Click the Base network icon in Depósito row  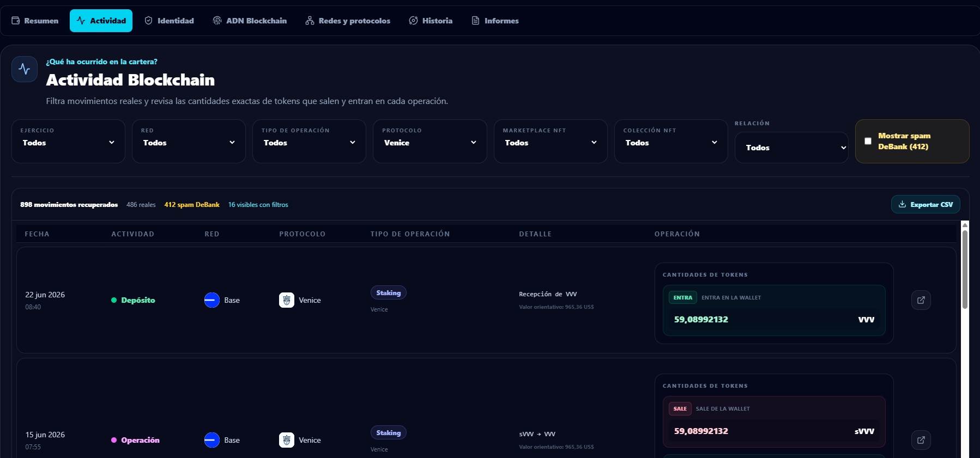(212, 300)
